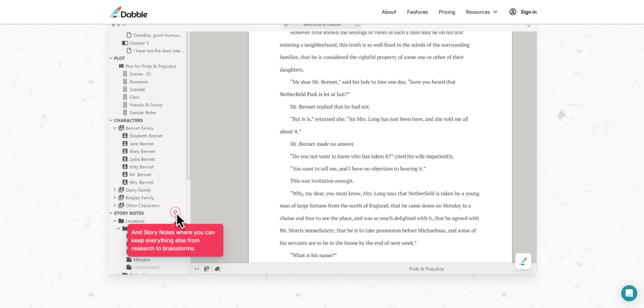644x308 pixels.
Task: Collapse the PLOT section
Action: [x=111, y=58]
